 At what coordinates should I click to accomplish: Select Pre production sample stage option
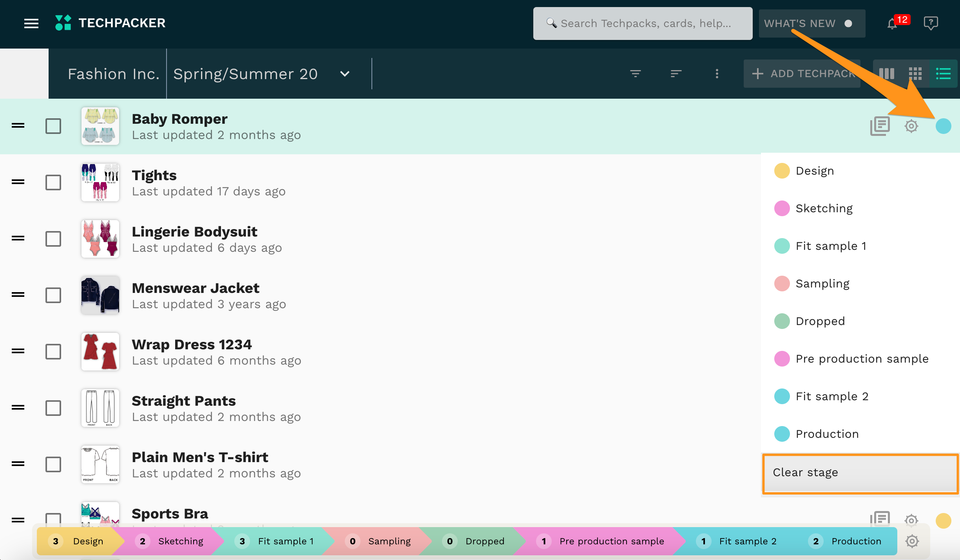coord(862,359)
